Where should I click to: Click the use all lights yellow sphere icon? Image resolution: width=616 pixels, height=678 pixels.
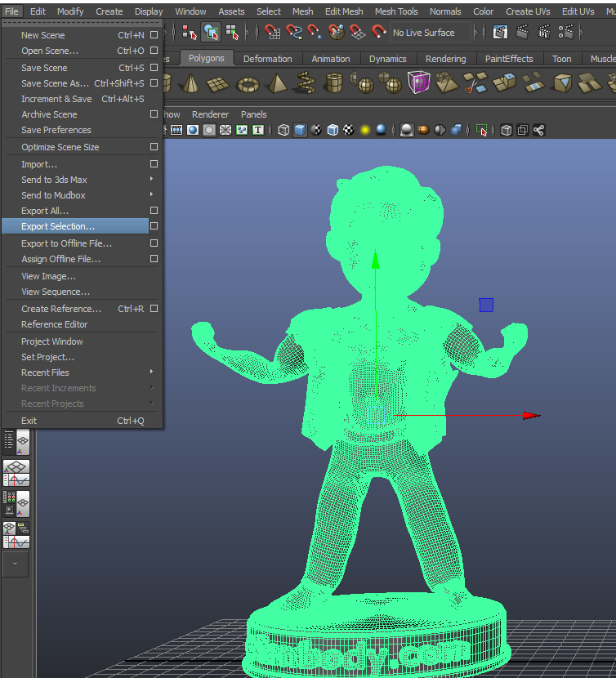tap(365, 130)
